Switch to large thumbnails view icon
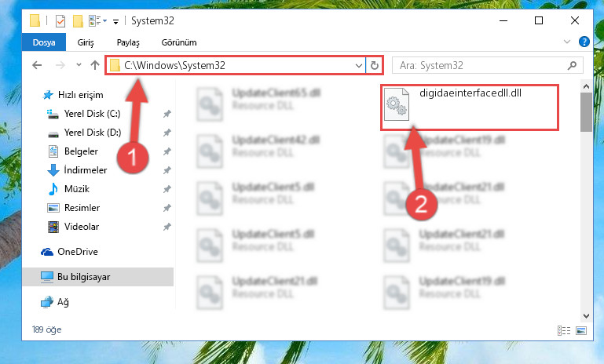The width and height of the screenshot is (604, 364). (x=581, y=330)
